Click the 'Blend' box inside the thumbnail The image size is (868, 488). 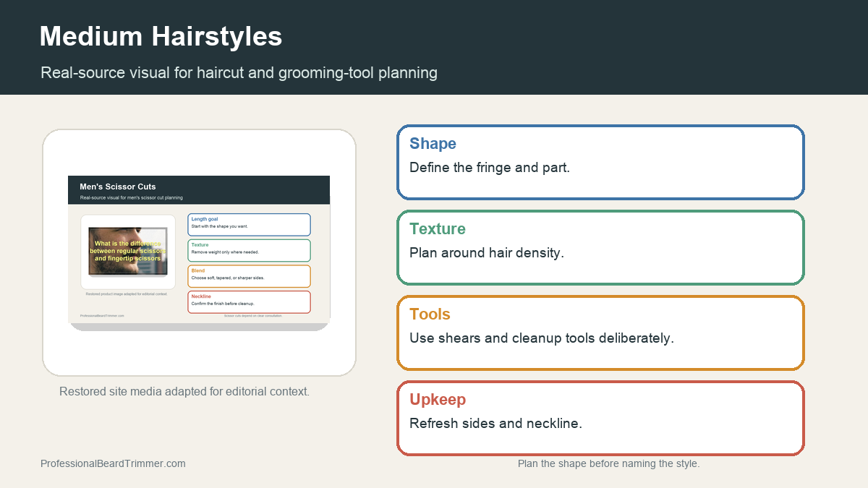(x=249, y=276)
